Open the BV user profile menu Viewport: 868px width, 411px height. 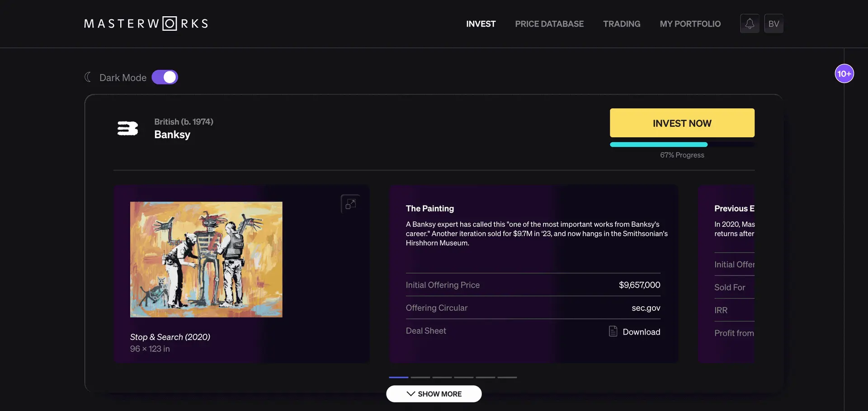[x=774, y=23]
